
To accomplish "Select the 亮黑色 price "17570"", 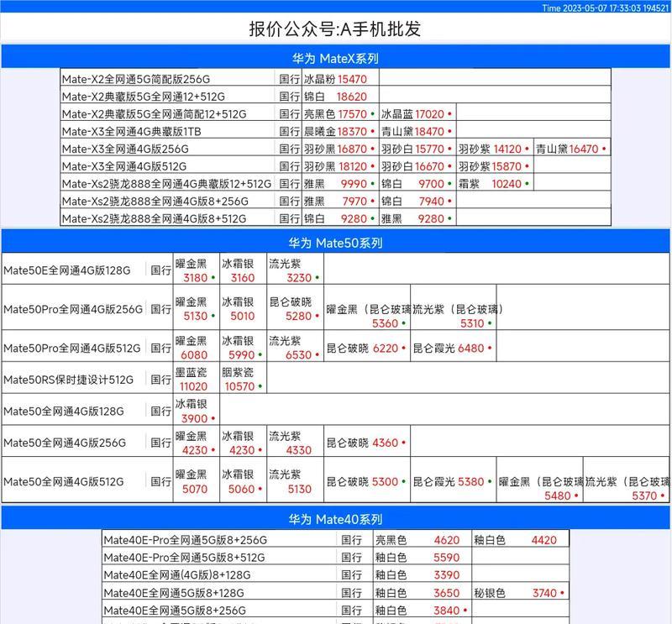I will (352, 114).
